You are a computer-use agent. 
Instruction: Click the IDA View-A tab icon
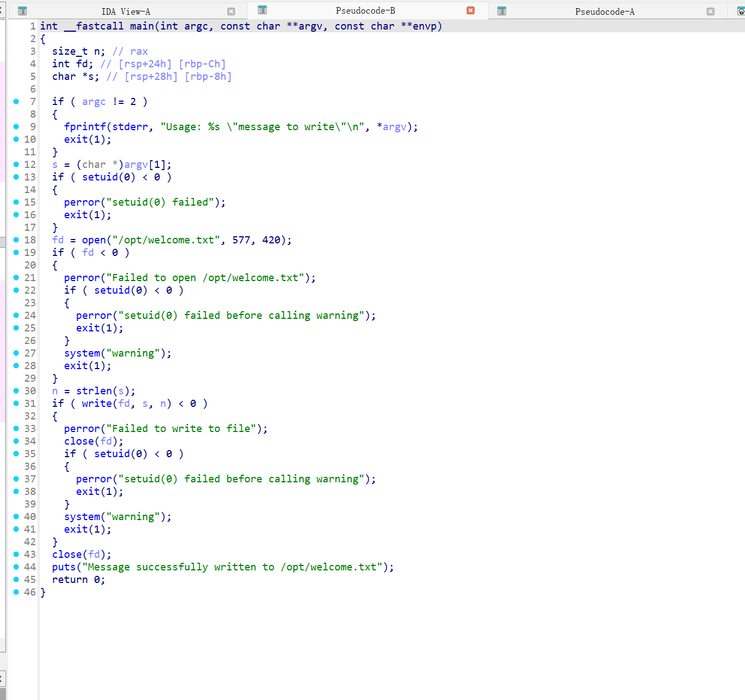[22, 11]
